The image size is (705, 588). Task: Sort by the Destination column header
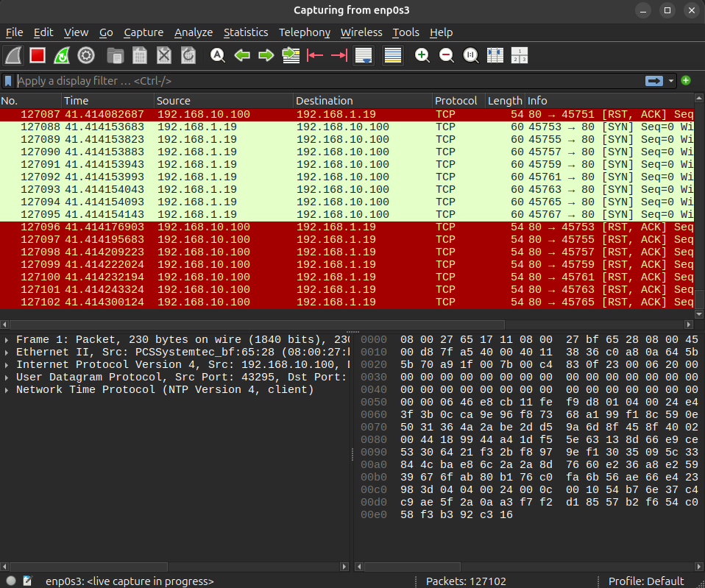point(363,101)
